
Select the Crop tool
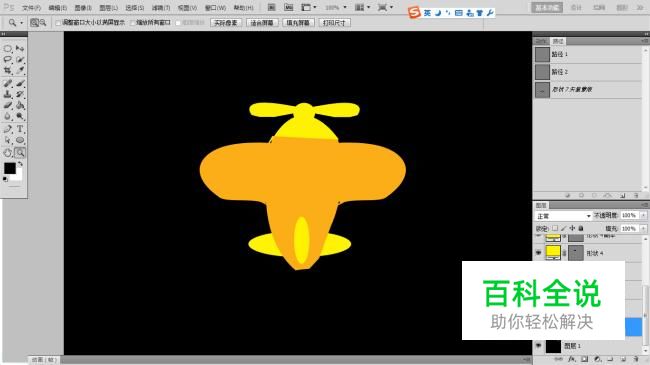[7, 71]
